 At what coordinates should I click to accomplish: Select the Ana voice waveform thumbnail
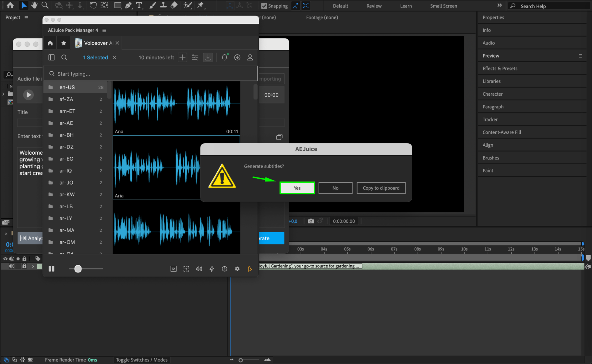click(x=177, y=108)
